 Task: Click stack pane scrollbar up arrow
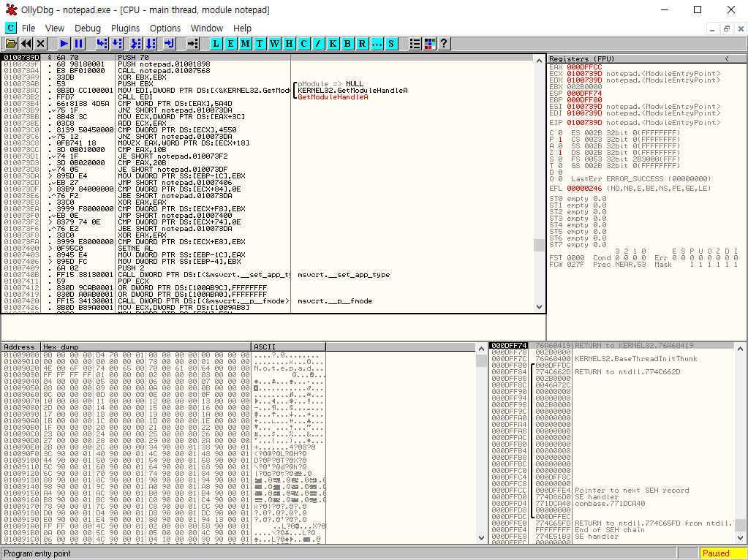click(740, 349)
